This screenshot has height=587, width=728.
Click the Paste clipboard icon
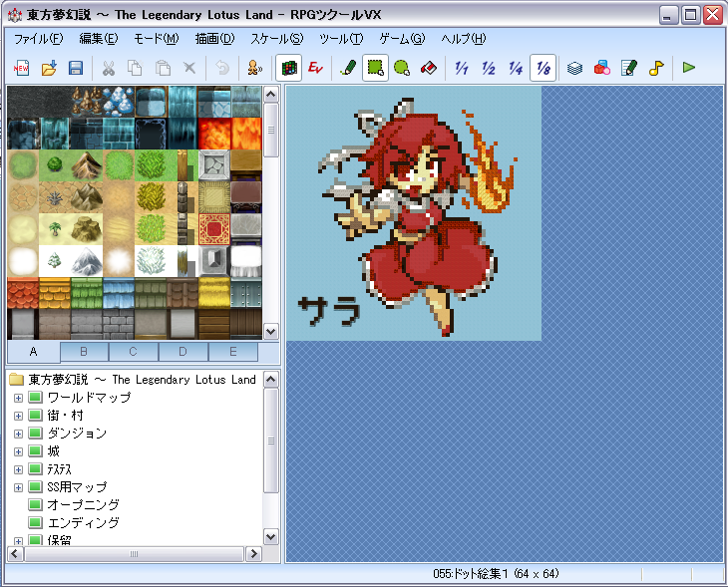click(163, 68)
